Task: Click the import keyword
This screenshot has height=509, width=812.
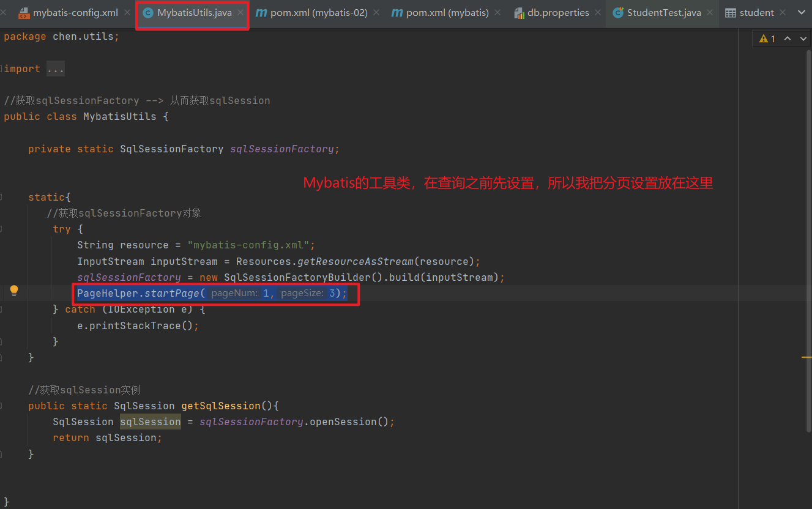Action: click(x=22, y=69)
